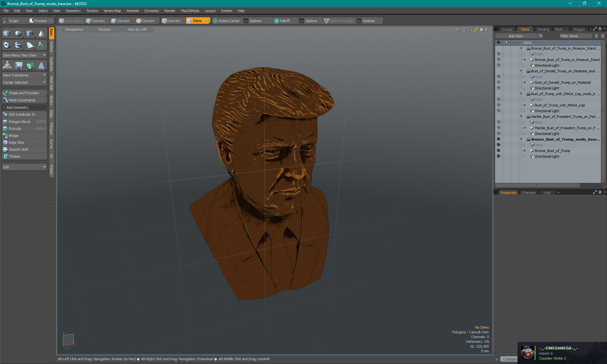Click the Thicken tool button
Image resolution: width=607 pixels, height=364 pixels.
[24, 156]
